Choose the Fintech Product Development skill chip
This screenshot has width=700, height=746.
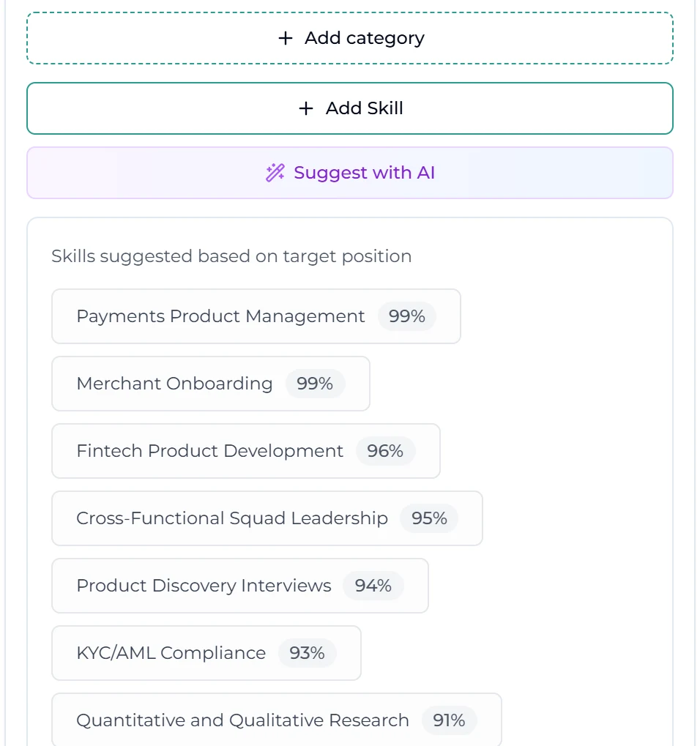click(x=246, y=451)
